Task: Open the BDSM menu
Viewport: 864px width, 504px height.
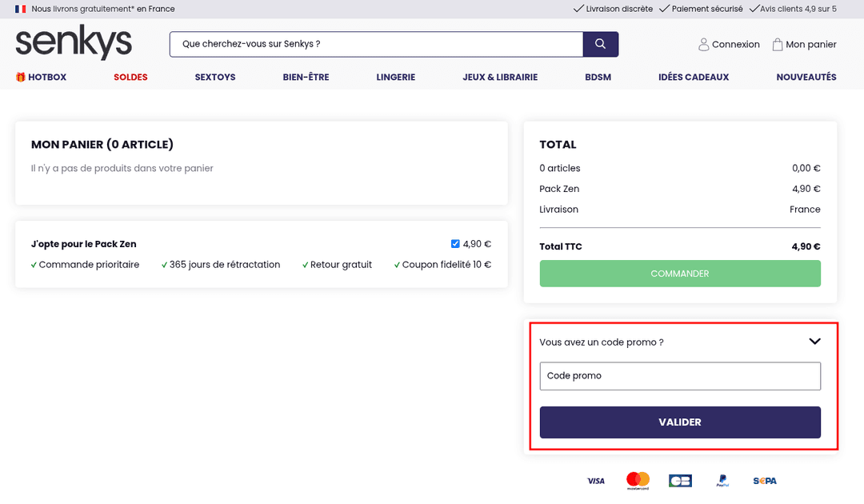Action: point(598,77)
